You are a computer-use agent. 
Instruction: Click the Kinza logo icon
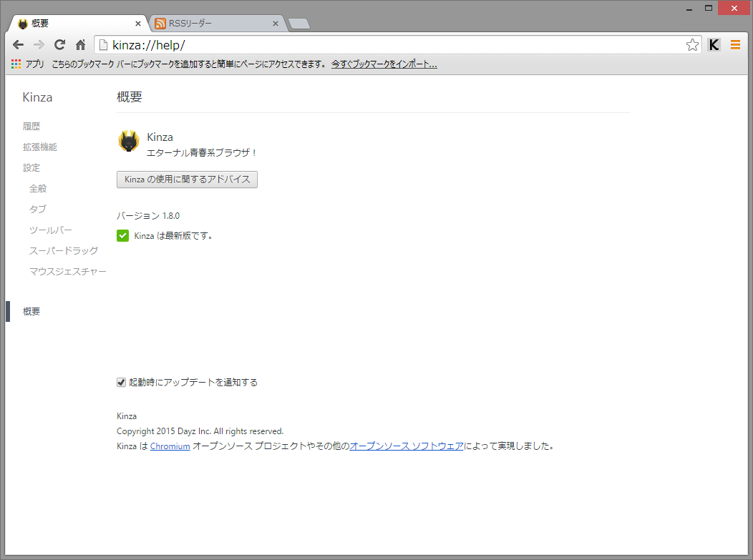(x=128, y=141)
